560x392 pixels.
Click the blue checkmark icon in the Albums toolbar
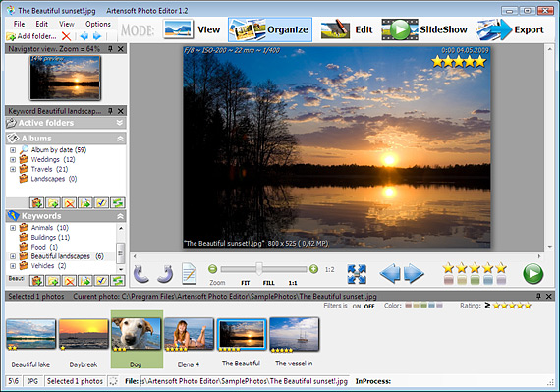(x=101, y=203)
